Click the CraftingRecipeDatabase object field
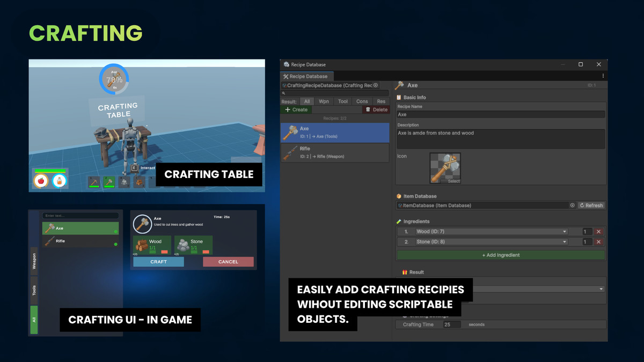Image resolution: width=644 pixels, height=362 pixels. pos(331,85)
